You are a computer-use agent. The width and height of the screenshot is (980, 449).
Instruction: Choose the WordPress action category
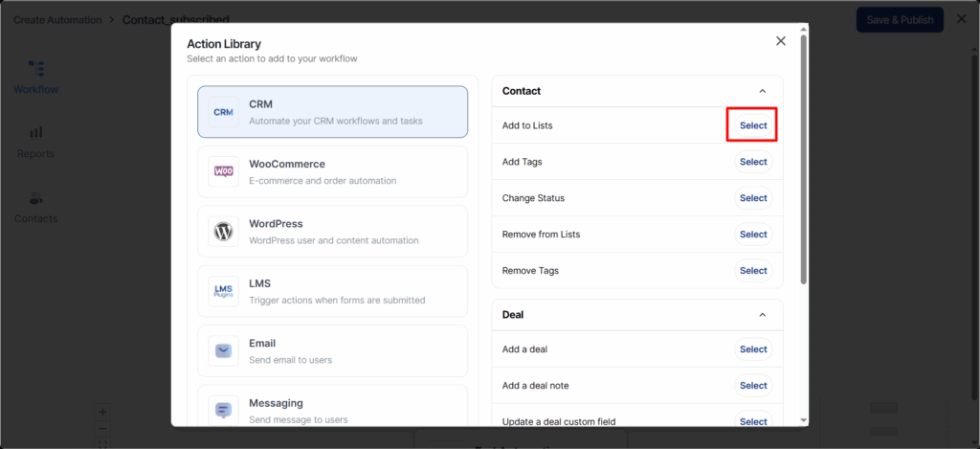[332, 232]
